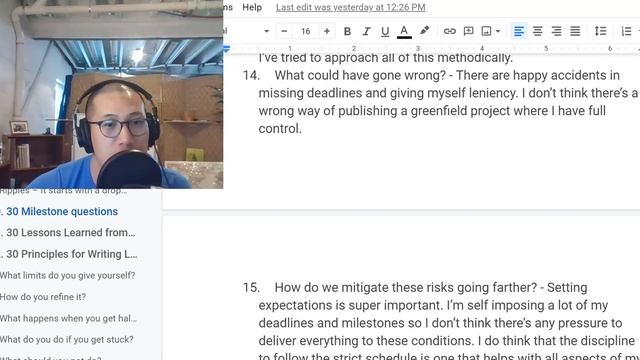The height and width of the screenshot is (360, 640).
Task: Apply center text alignment
Action: click(x=538, y=31)
